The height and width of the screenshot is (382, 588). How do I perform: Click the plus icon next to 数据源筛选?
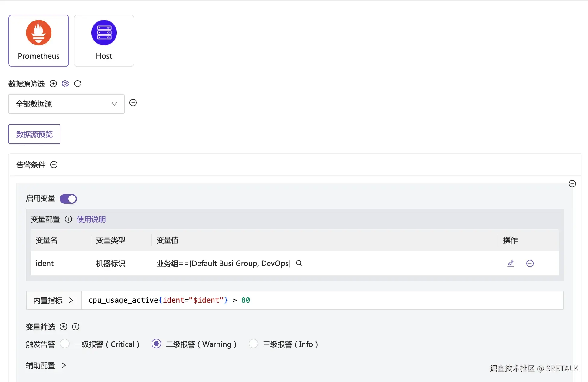[x=53, y=84]
